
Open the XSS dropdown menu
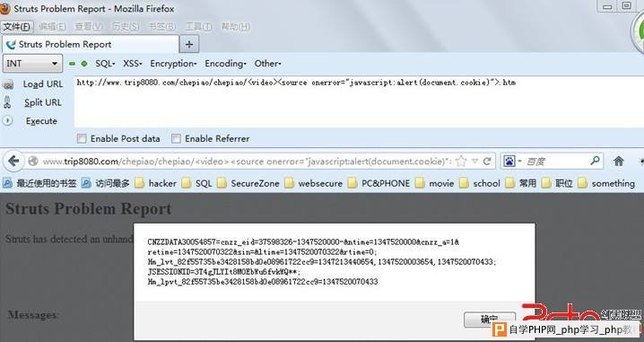132,64
